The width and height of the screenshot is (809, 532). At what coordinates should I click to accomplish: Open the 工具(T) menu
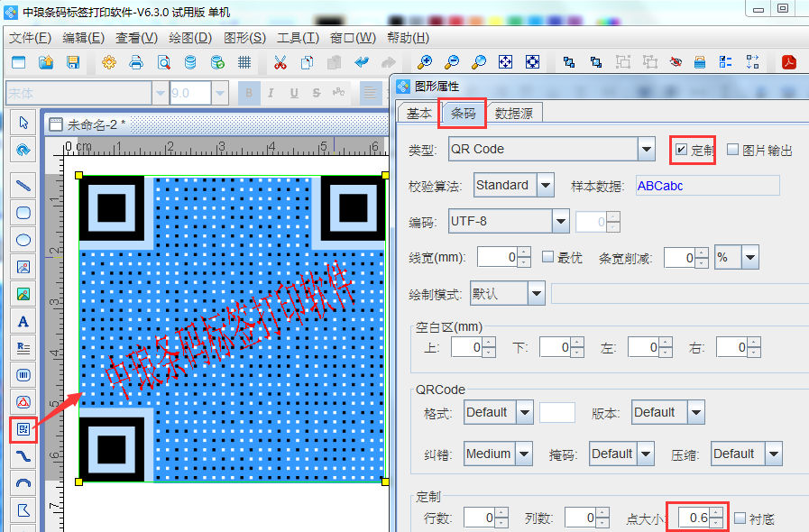click(298, 38)
